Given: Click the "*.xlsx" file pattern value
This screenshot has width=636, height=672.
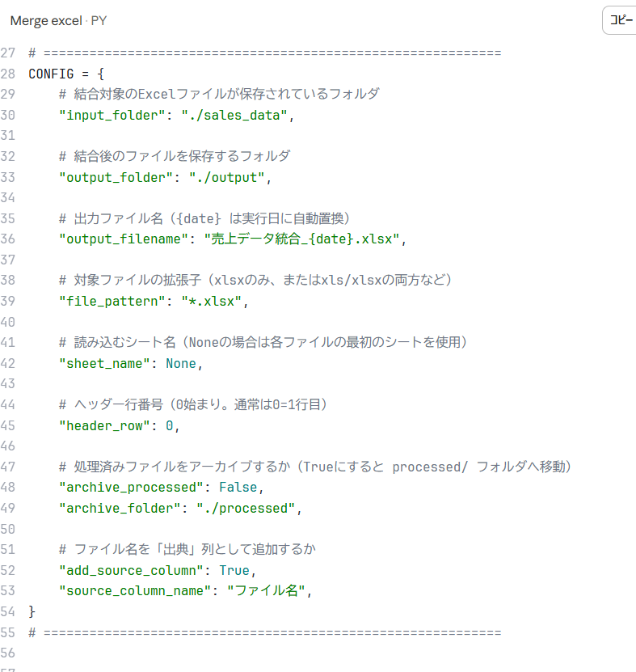Looking at the screenshot, I should [x=210, y=301].
